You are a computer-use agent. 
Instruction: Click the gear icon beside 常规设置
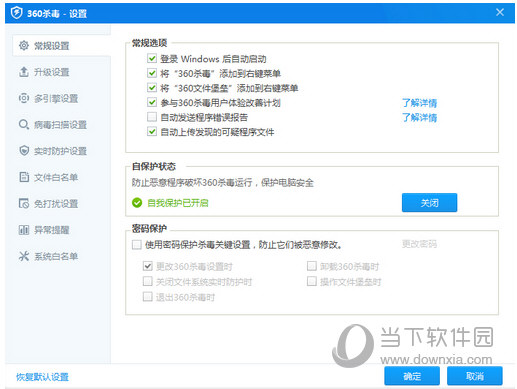click(x=24, y=45)
